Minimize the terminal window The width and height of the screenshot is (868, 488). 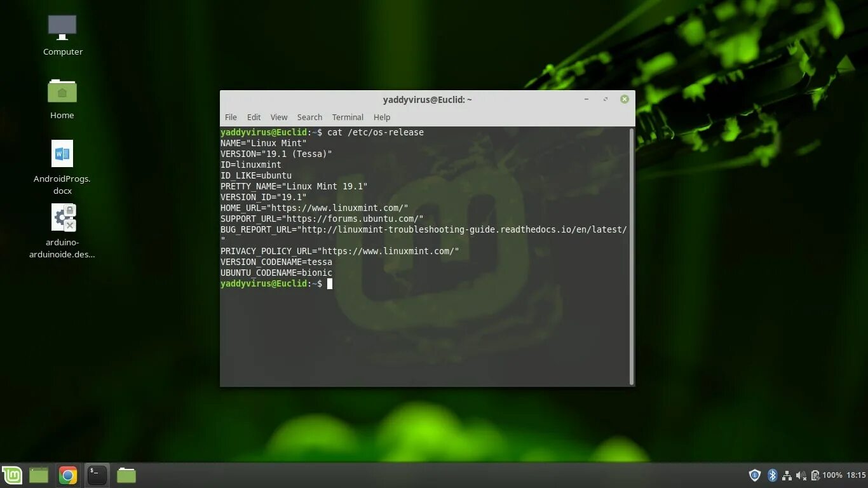pyautogui.click(x=587, y=99)
